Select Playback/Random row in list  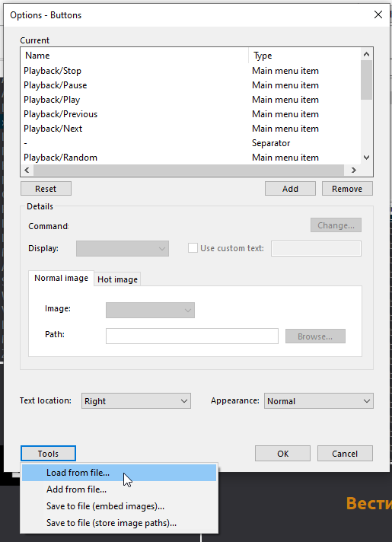pyautogui.click(x=191, y=158)
